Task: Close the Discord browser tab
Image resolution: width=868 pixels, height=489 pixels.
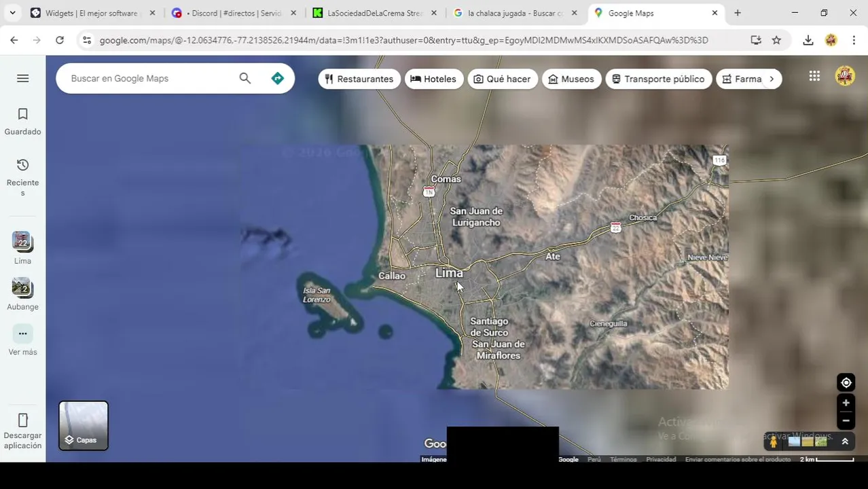Action: [x=293, y=13]
